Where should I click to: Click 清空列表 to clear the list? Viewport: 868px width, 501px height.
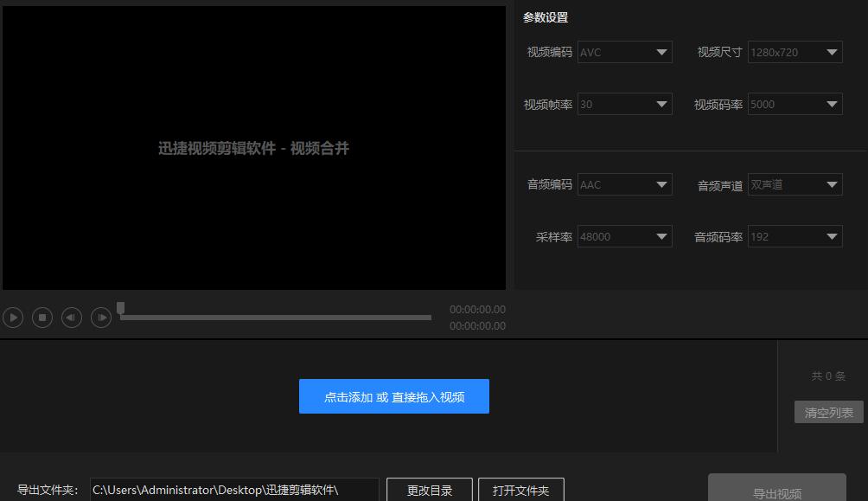827,412
